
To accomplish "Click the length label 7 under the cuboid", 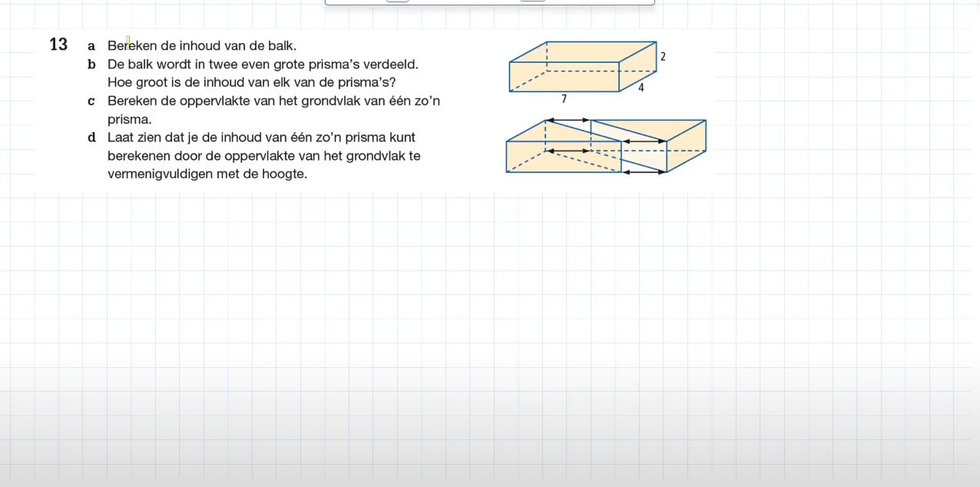I will pyautogui.click(x=564, y=99).
